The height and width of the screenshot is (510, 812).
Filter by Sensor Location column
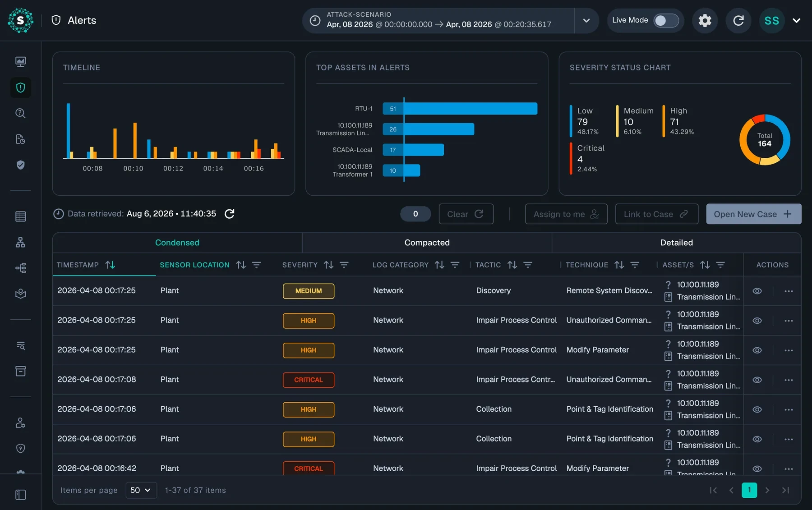pyautogui.click(x=256, y=265)
